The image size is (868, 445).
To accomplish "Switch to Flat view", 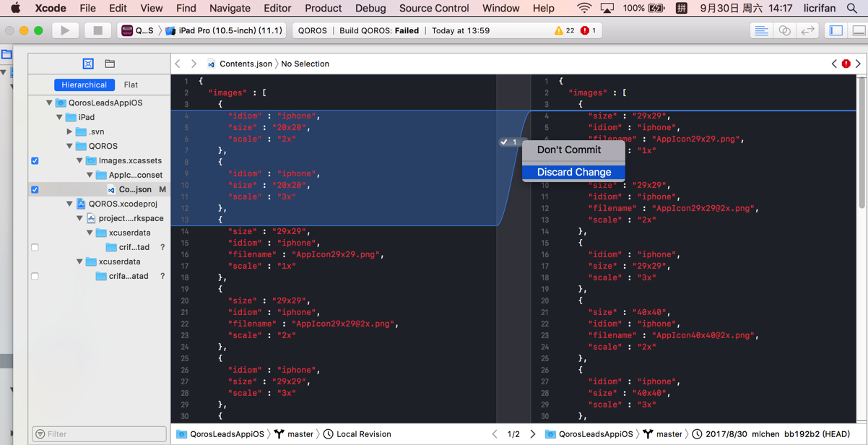I will tap(131, 85).
